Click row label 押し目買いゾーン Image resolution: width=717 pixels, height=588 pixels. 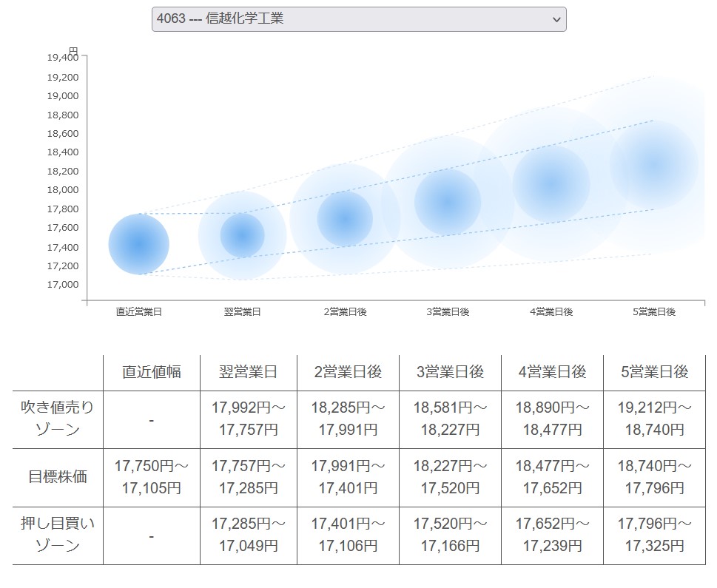pyautogui.click(x=58, y=535)
